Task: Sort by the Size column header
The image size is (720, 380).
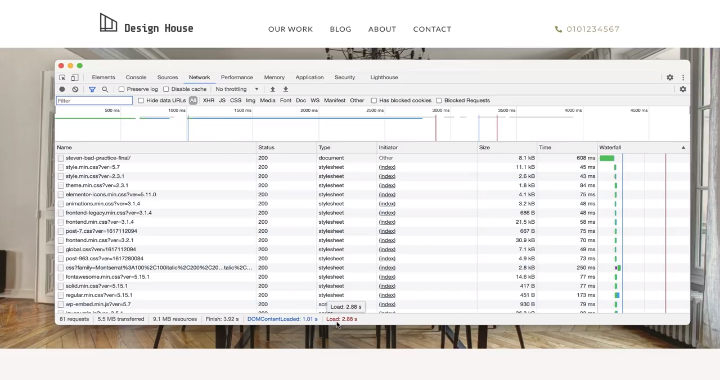Action: (x=507, y=148)
